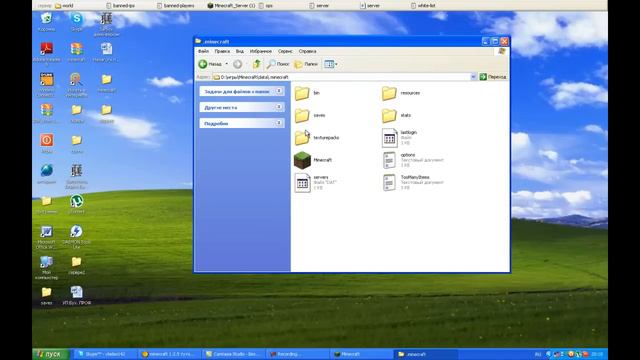Open DAEMON Tools Lite desktop shortcut
The height and width of the screenshot is (360, 640).
(x=76, y=237)
